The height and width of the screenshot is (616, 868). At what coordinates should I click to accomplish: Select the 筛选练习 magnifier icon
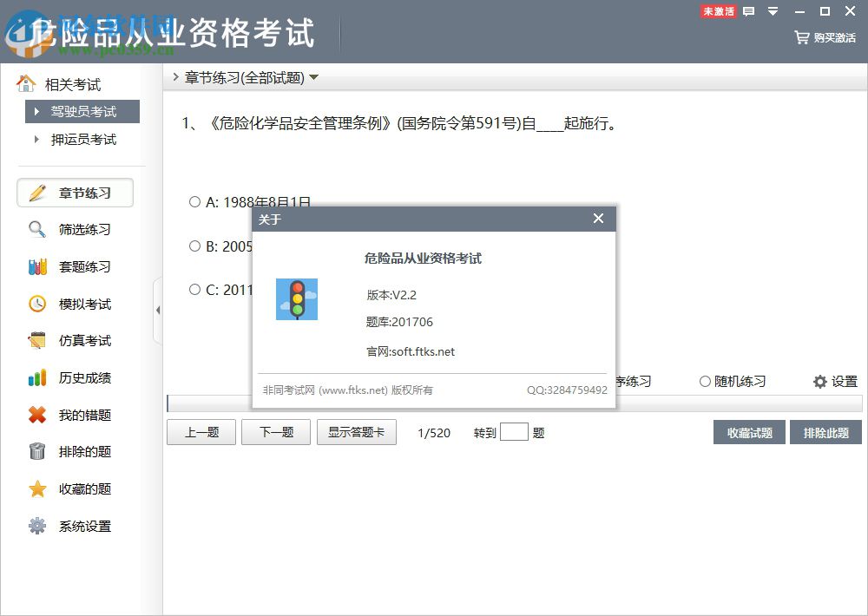click(x=36, y=229)
